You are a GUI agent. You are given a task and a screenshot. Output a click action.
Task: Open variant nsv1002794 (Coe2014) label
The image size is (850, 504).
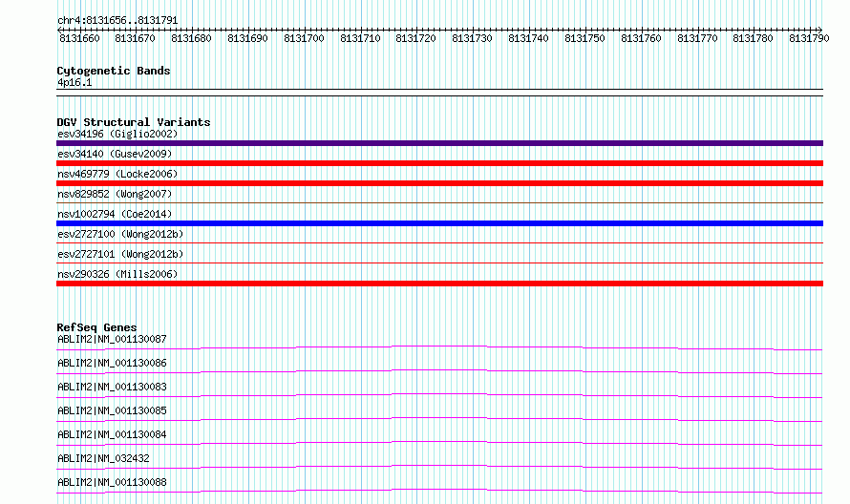coord(115,214)
